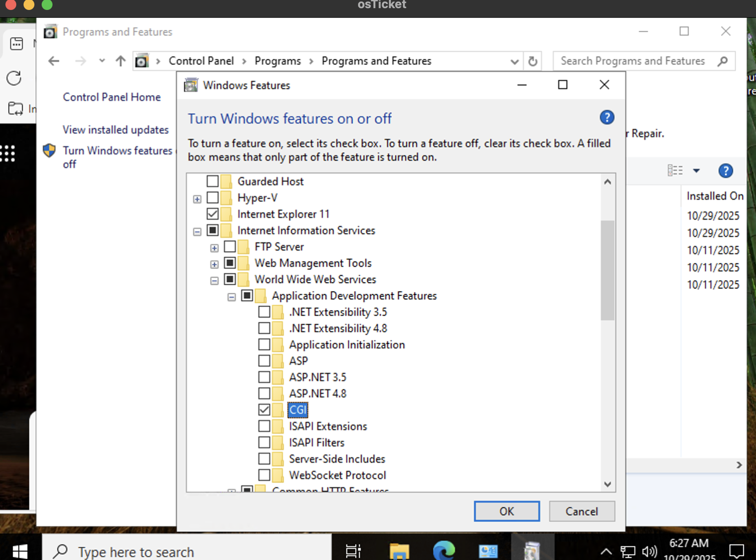
Task: Open the recent locations dropdown arrow
Action: click(102, 61)
